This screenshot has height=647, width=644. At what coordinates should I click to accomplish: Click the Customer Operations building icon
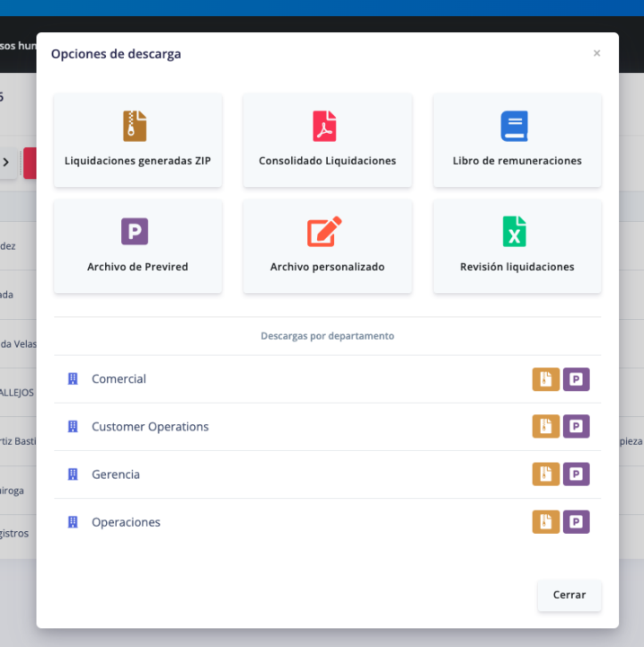click(x=73, y=426)
